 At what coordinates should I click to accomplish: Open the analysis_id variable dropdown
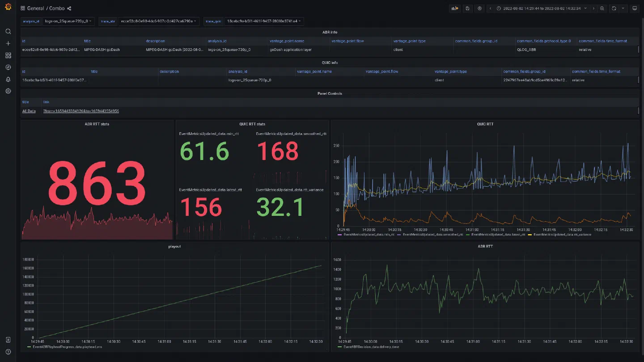[68, 21]
